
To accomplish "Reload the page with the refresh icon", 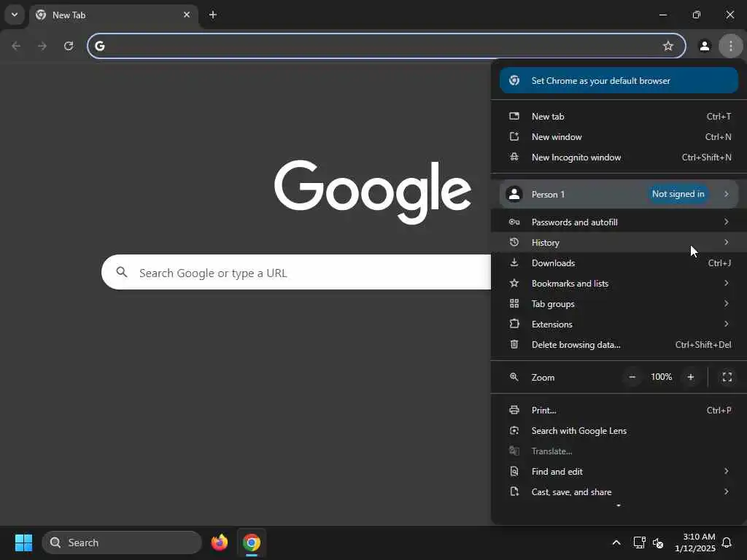I will (x=69, y=46).
